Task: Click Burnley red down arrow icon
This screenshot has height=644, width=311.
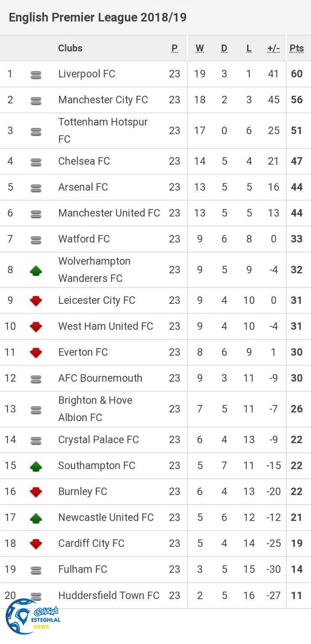Action: pyautogui.click(x=36, y=492)
